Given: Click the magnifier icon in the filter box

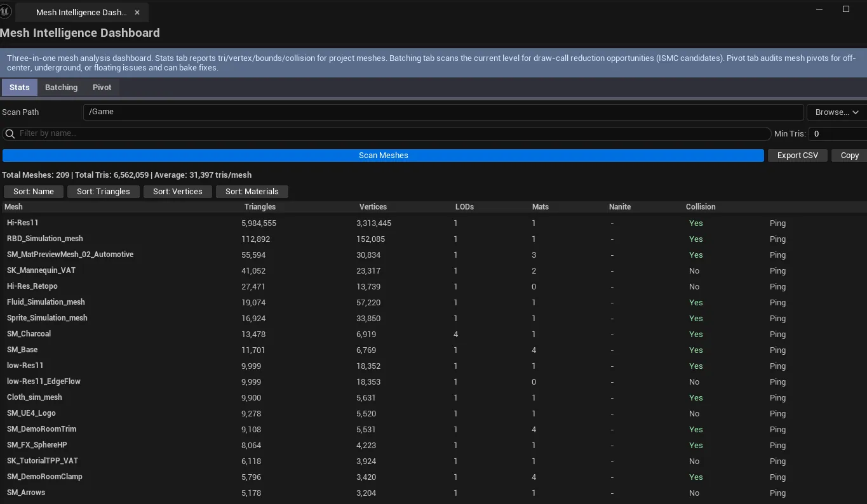Looking at the screenshot, I should pyautogui.click(x=10, y=134).
